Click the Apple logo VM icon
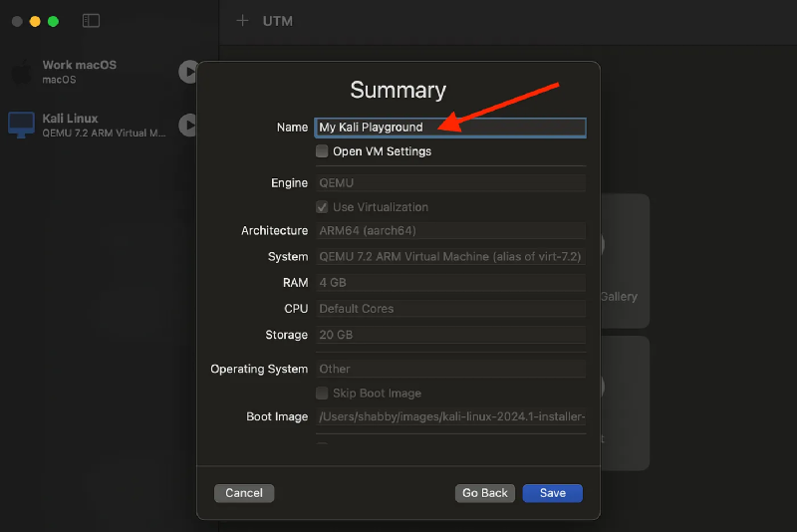The width and height of the screenshot is (797, 532). click(x=21, y=72)
